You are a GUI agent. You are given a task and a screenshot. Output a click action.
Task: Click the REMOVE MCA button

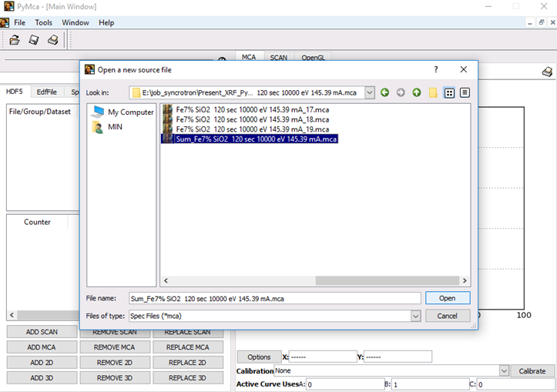(x=115, y=347)
